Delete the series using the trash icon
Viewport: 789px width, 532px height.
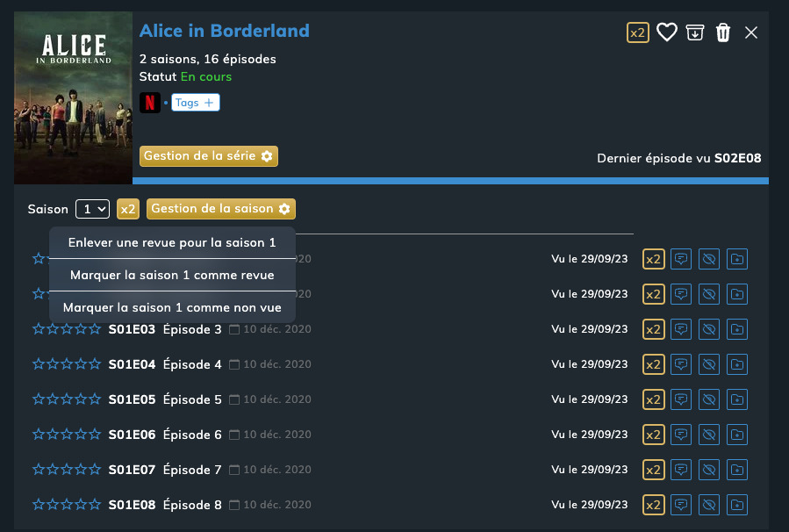pos(723,32)
